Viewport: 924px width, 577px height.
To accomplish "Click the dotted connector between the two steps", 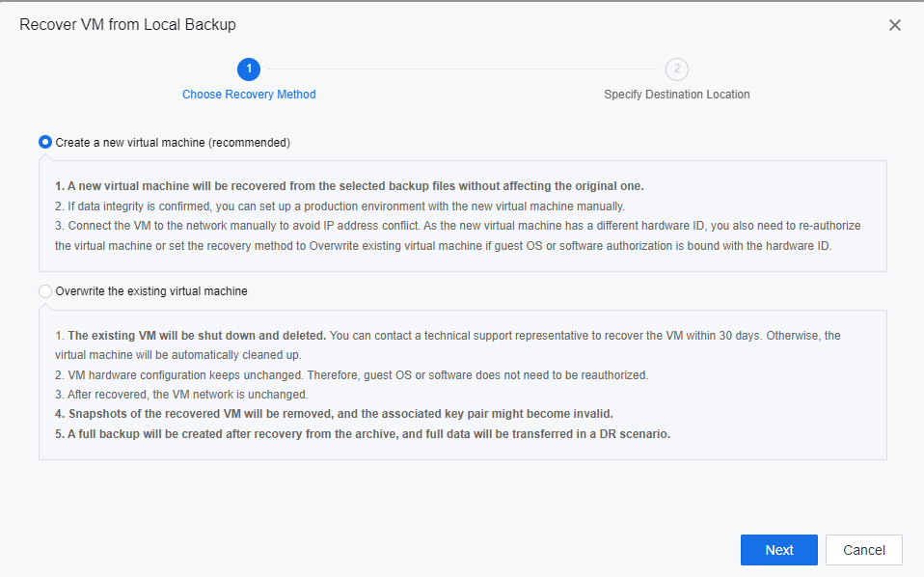I will pyautogui.click(x=463, y=69).
